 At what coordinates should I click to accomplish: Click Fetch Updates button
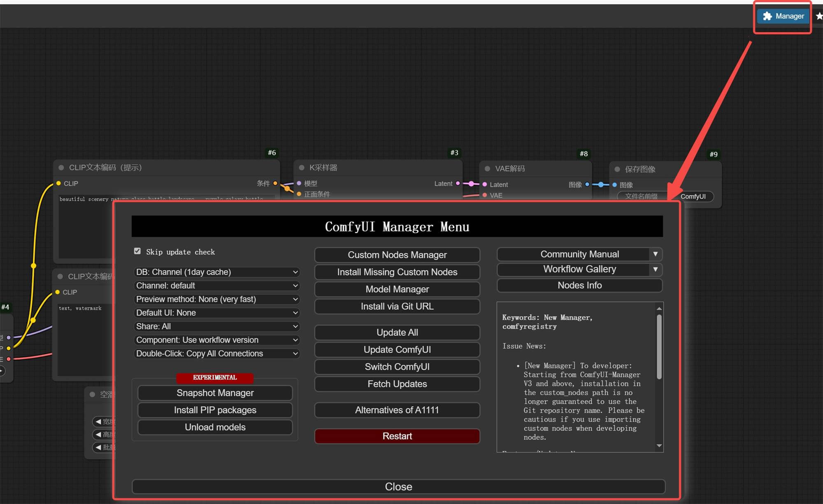point(397,384)
